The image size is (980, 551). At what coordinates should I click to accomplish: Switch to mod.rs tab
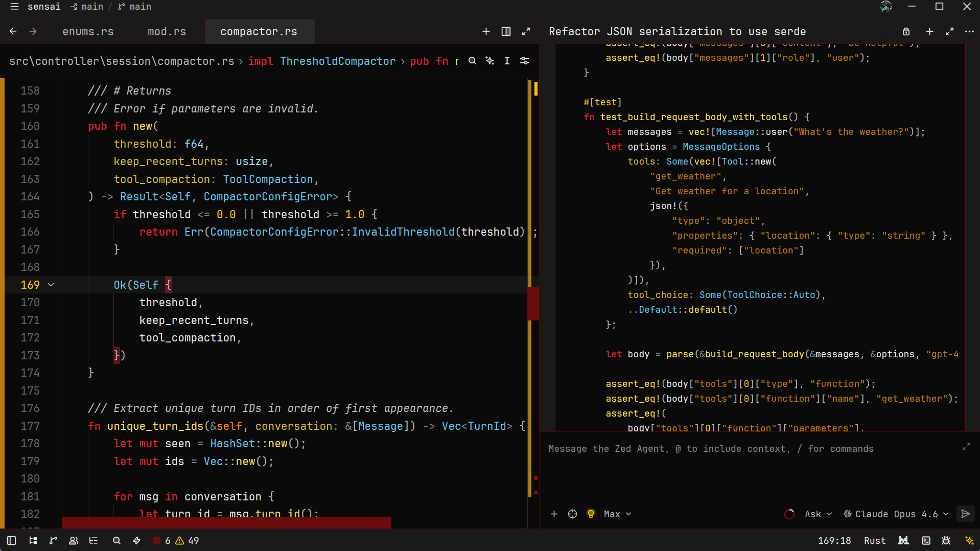click(x=167, y=32)
